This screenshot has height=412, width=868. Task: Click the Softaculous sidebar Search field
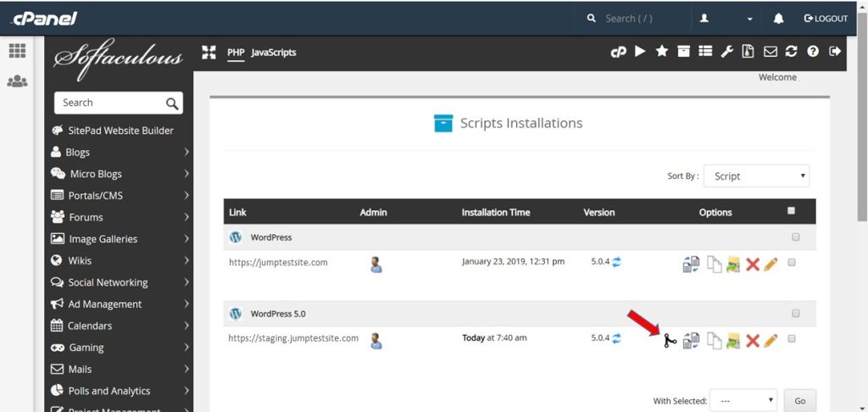(x=119, y=103)
